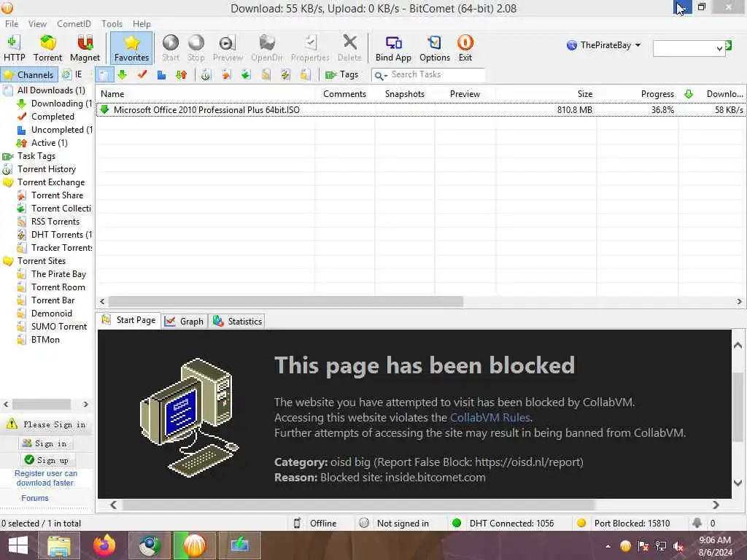Viewport: 747px width, 560px height.
Task: Open a Torrent file via toolbar
Action: pos(47,47)
